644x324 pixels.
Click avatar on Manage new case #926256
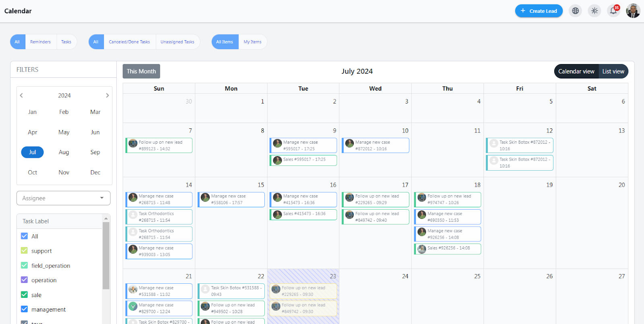pos(422,232)
